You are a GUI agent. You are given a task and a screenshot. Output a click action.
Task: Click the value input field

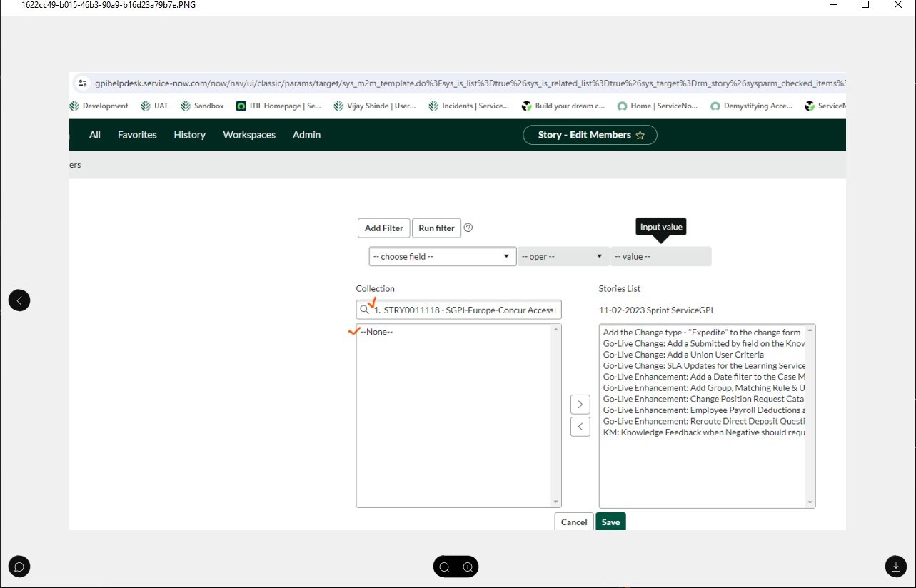tap(660, 256)
